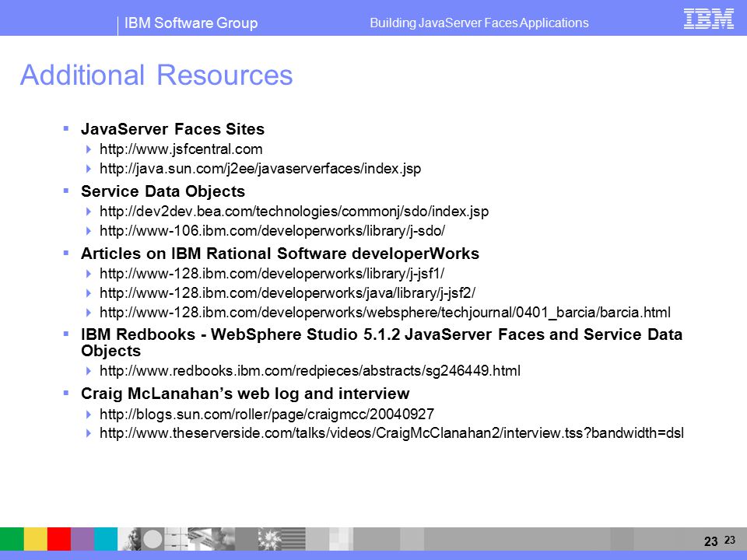The height and width of the screenshot is (560, 747).
Task: Click the 'IBM Software Group' header text
Action: (x=191, y=23)
